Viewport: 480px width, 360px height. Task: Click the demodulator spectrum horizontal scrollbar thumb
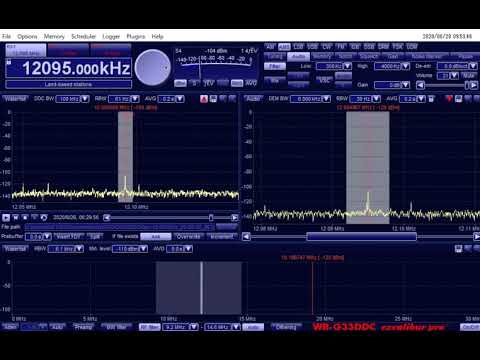pos(361,237)
